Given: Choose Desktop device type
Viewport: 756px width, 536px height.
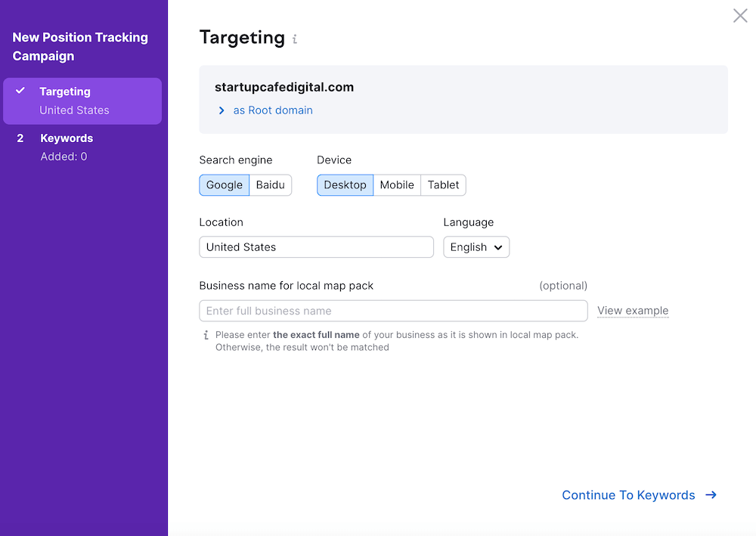Looking at the screenshot, I should click(x=345, y=185).
